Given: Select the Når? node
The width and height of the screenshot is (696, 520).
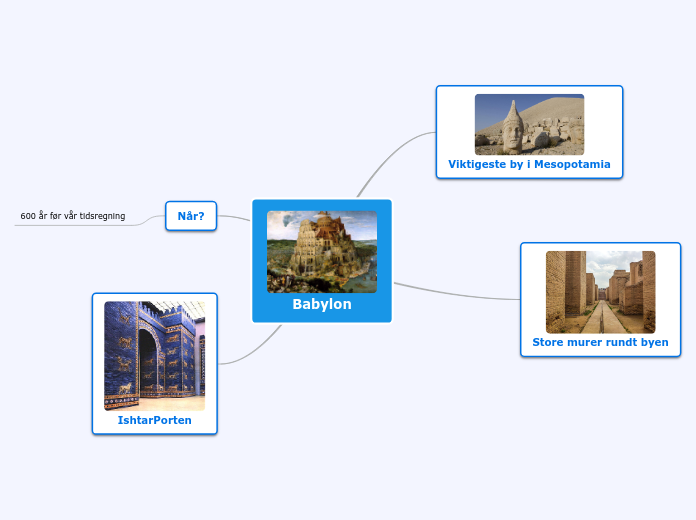Looking at the screenshot, I should tap(191, 216).
